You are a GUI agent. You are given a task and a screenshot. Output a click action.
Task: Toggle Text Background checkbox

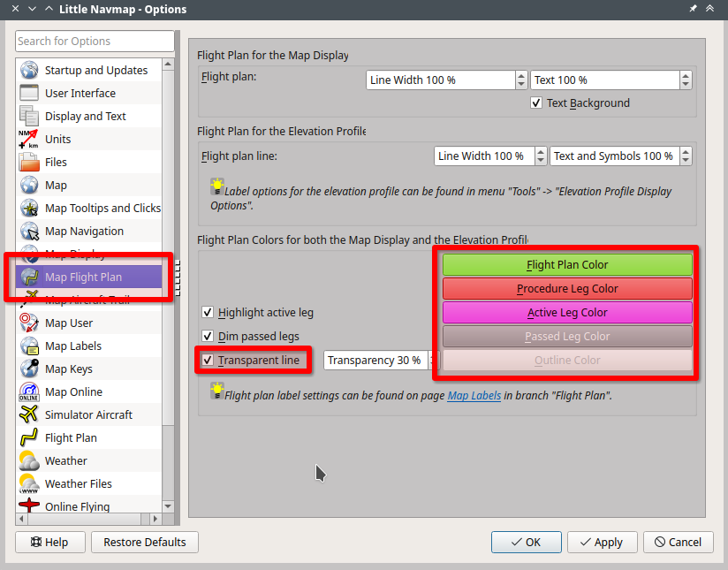point(536,103)
